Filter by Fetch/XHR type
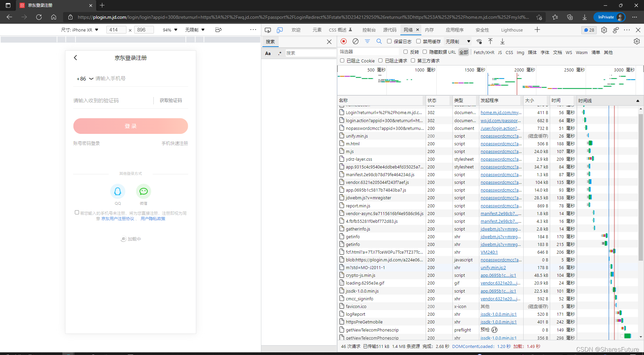 (484, 52)
